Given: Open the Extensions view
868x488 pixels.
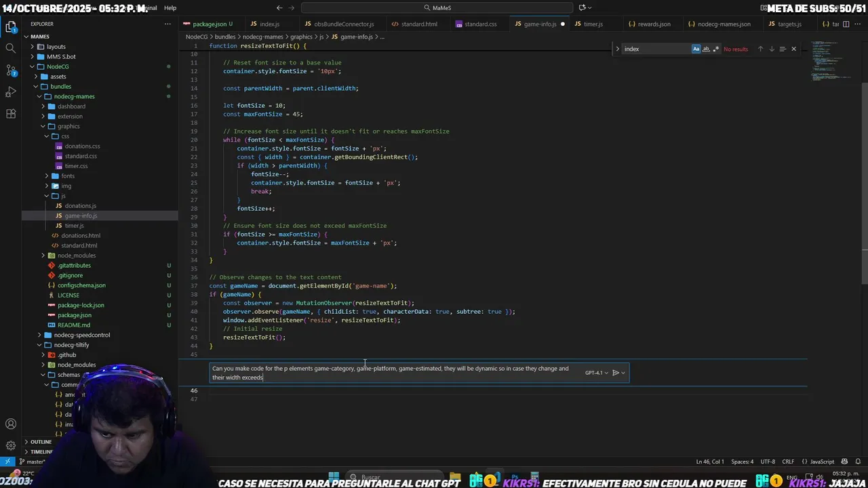Looking at the screenshot, I should (11, 114).
